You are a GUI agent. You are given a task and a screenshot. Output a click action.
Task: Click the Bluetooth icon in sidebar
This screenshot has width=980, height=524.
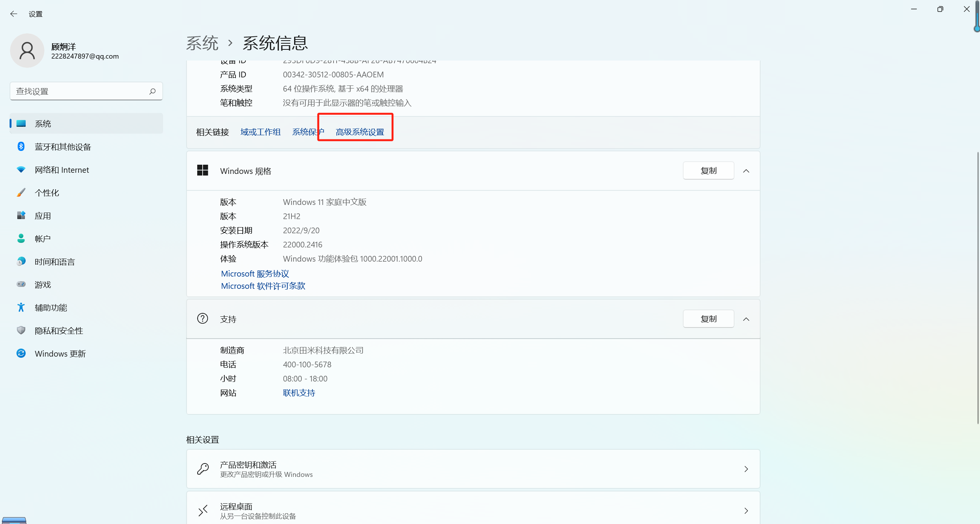coord(21,146)
